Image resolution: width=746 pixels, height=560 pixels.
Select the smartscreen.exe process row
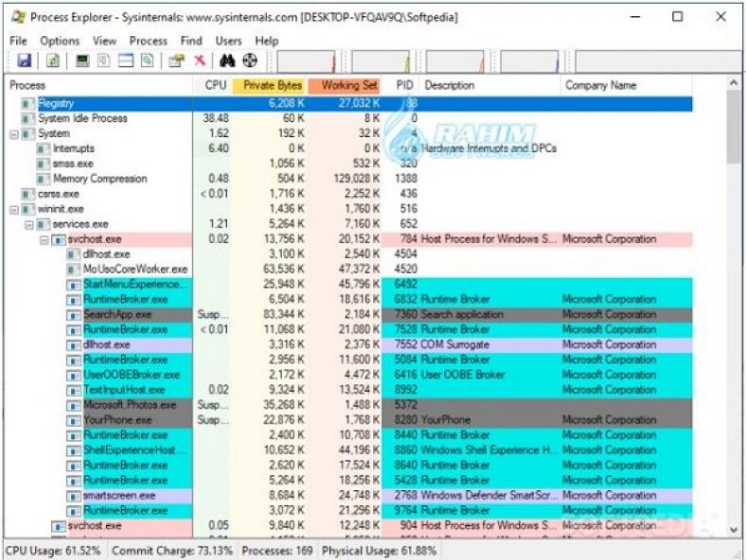pyautogui.click(x=118, y=495)
